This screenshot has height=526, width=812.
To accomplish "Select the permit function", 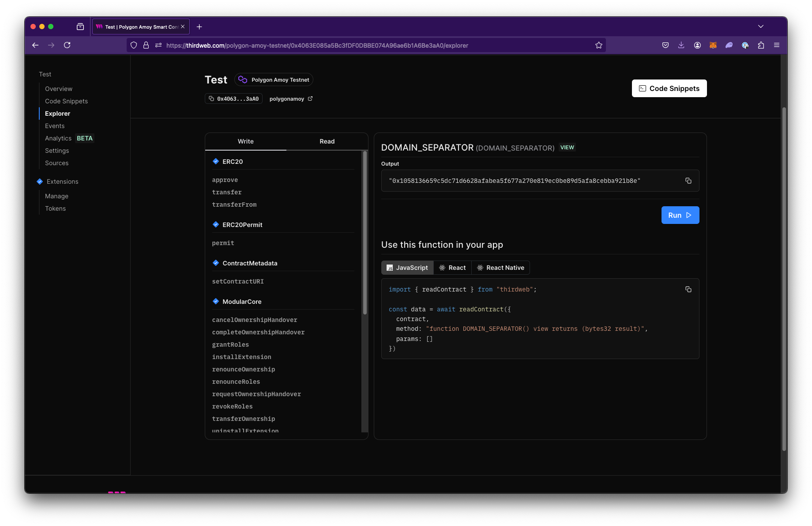I will click(x=223, y=243).
